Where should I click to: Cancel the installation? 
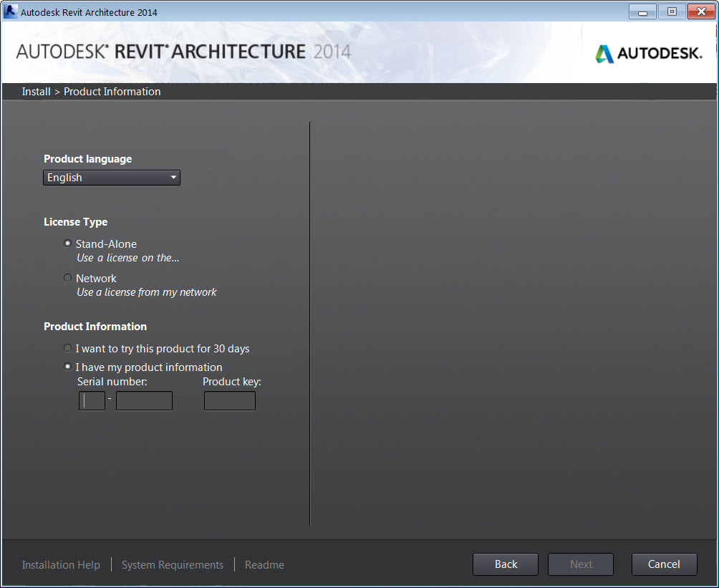pos(664,564)
